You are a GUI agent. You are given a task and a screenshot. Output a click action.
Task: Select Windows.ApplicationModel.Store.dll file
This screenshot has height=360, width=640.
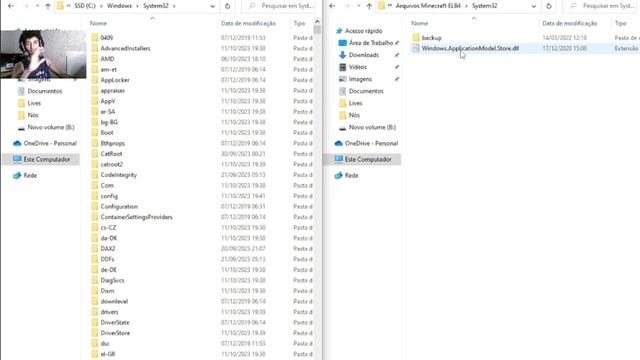[470, 48]
